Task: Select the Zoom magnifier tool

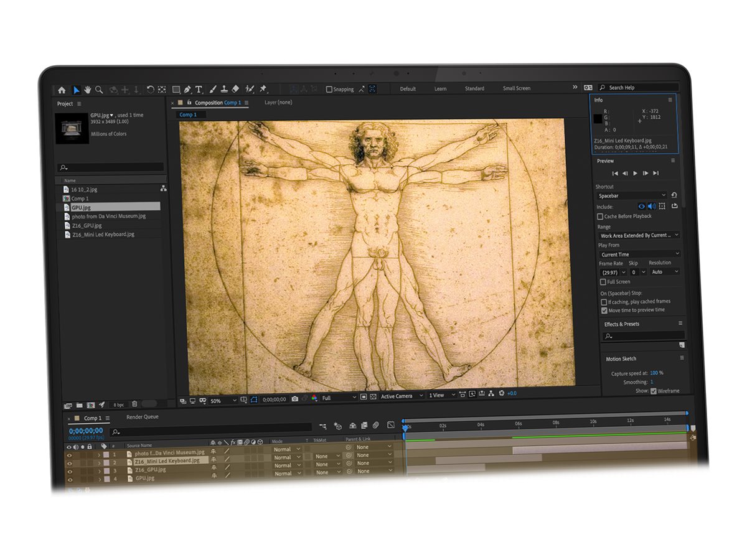Action: click(x=99, y=90)
